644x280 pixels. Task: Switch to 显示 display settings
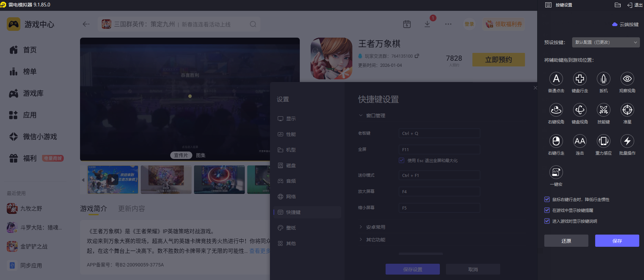pyautogui.click(x=307, y=119)
